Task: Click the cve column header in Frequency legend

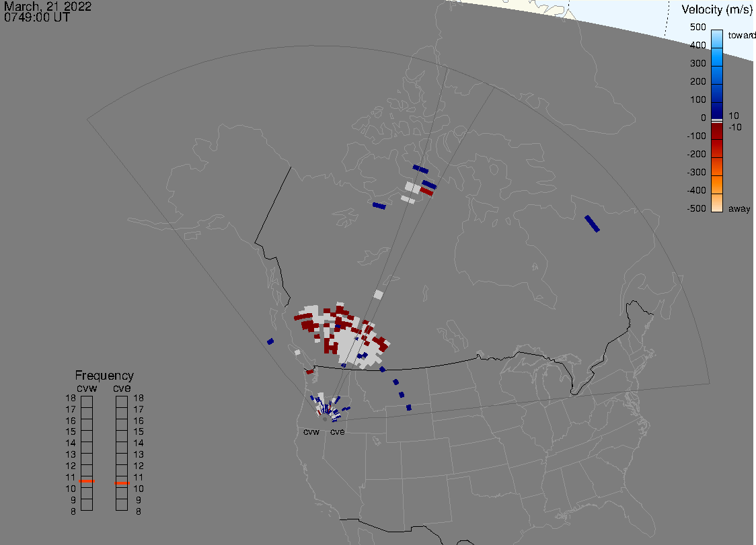Action: click(122, 388)
